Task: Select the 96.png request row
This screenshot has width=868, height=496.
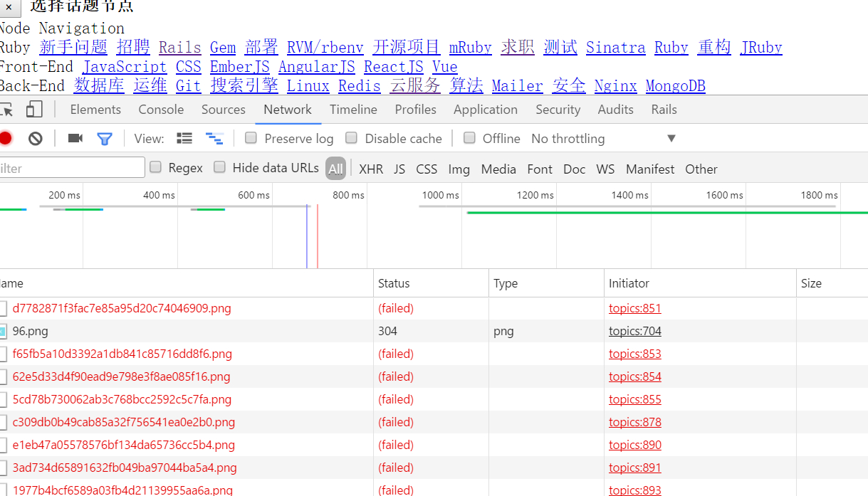Action: pyautogui.click(x=434, y=331)
